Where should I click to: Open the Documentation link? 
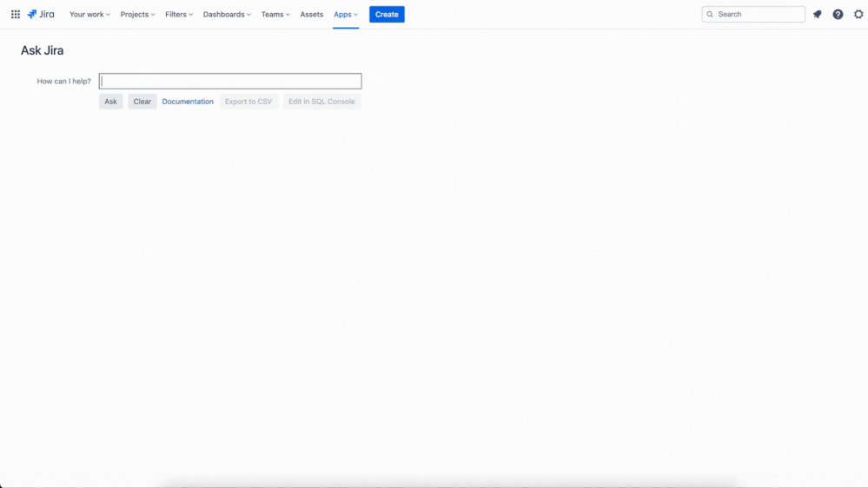[188, 102]
